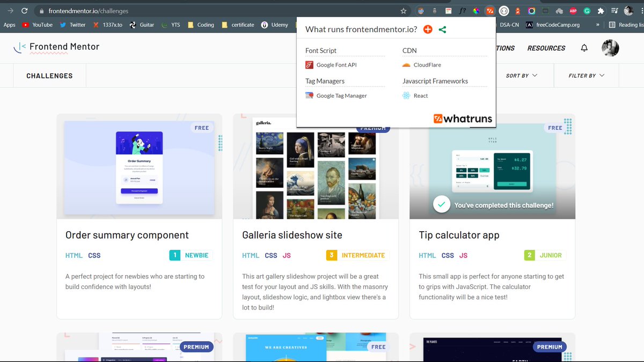Screen dimensions: 644x362
Task: Go forward with the forward arrow
Action: tap(10, 11)
